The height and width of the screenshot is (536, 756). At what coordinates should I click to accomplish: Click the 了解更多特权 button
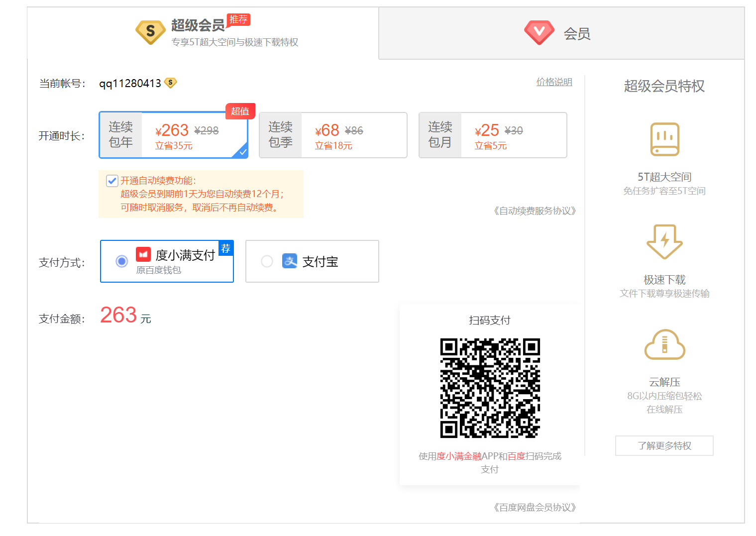(664, 445)
